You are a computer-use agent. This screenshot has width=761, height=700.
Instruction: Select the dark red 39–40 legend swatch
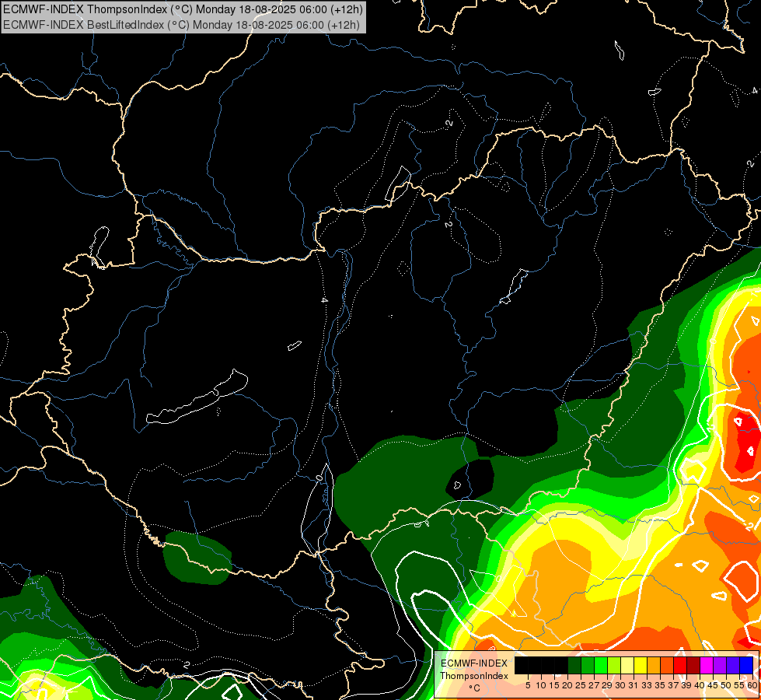tap(693, 665)
